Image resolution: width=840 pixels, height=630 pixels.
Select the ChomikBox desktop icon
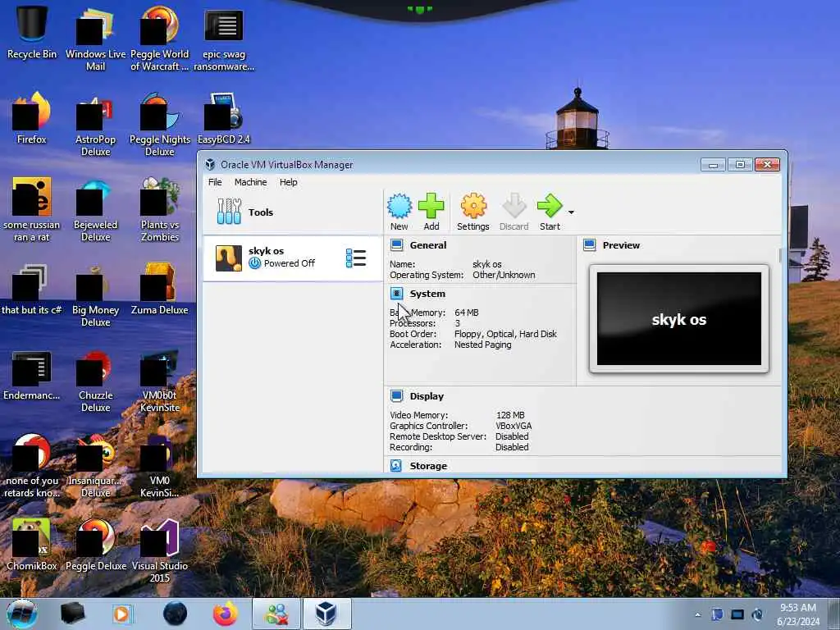[32, 545]
